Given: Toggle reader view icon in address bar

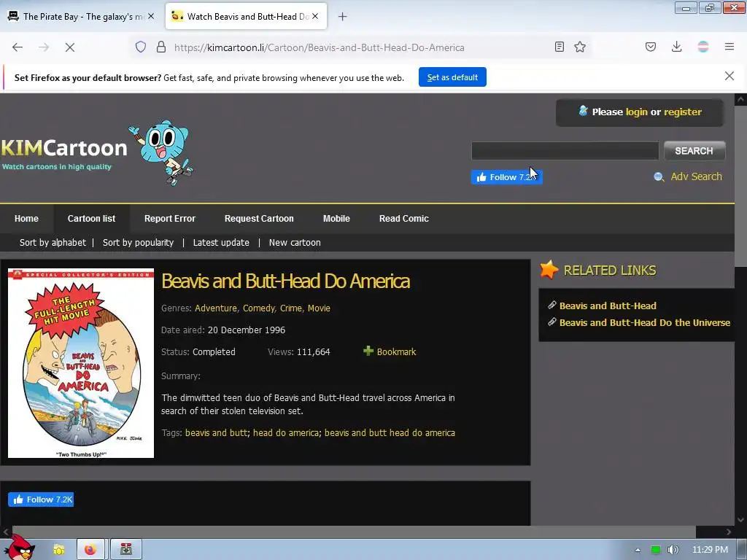Looking at the screenshot, I should point(560,47).
